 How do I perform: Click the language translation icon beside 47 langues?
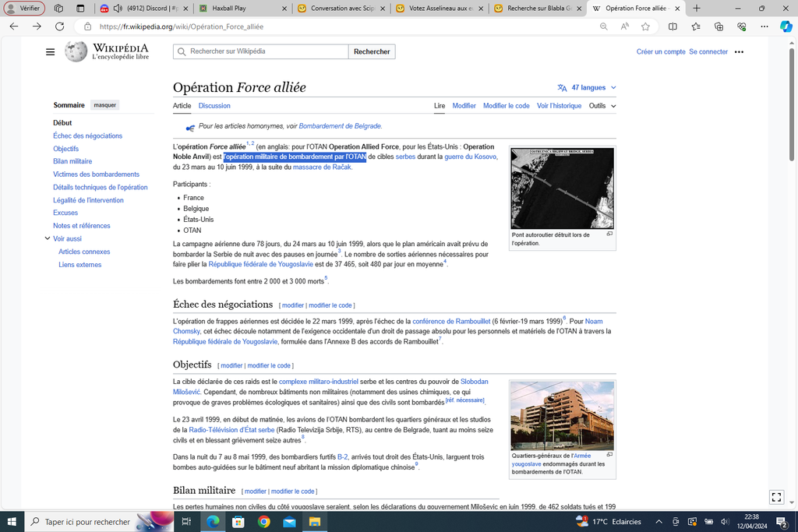562,87
